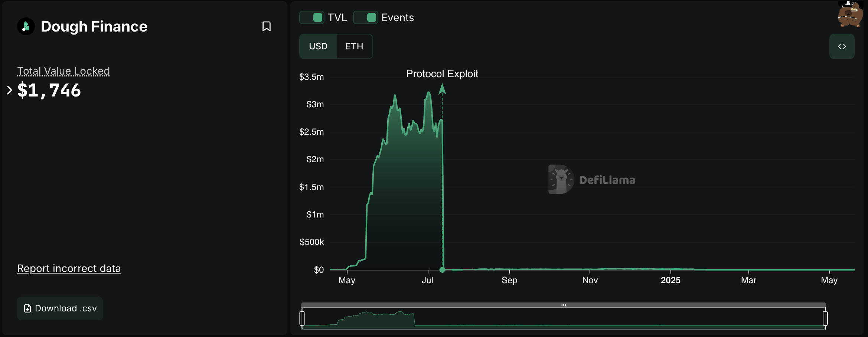Open Report incorrect data link
Screen dimensions: 868x337
pos(69,268)
